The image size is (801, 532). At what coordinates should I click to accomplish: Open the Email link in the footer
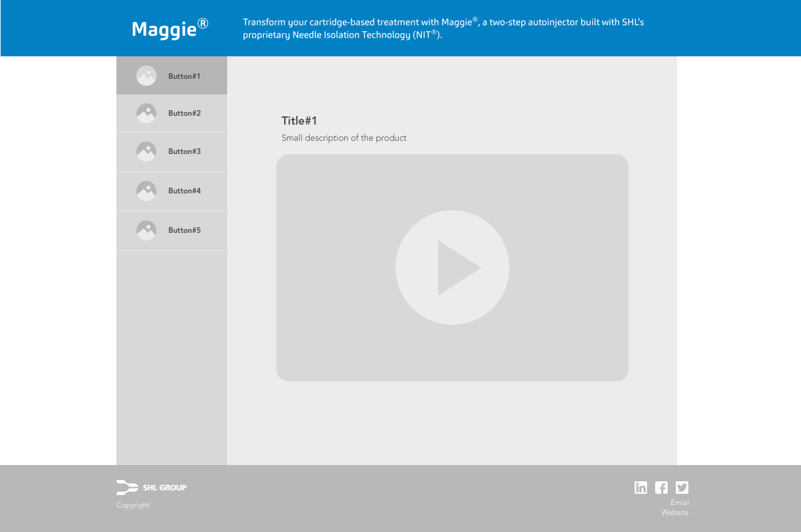click(x=680, y=503)
